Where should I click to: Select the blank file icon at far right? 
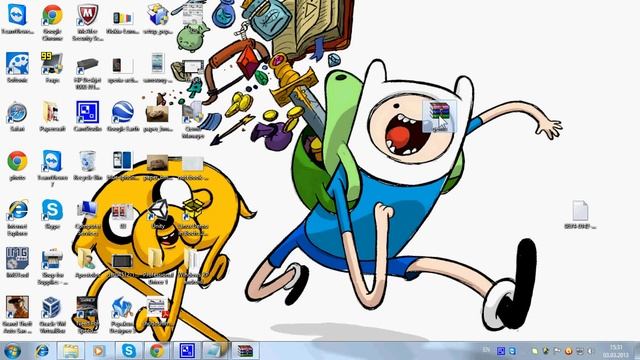[580, 211]
